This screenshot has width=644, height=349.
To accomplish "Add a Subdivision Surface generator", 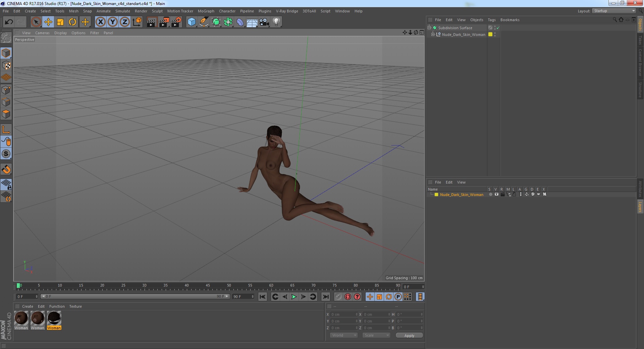I will (216, 22).
